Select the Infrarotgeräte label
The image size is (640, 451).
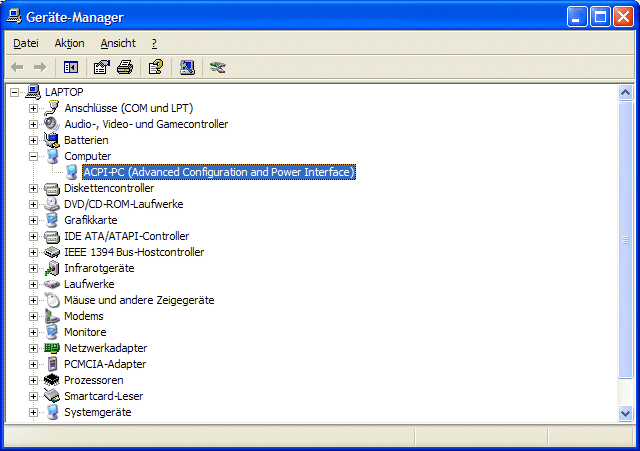(x=99, y=268)
